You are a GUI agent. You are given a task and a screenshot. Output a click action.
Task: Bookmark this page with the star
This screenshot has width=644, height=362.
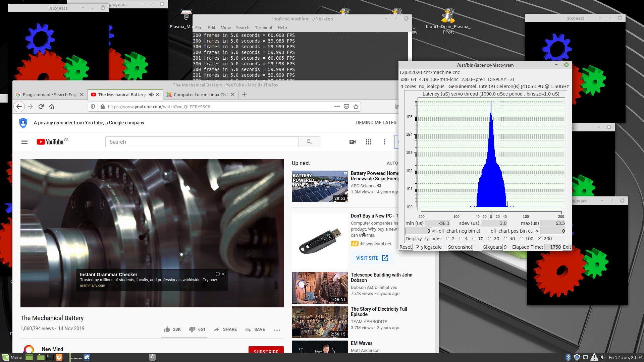[356, 107]
